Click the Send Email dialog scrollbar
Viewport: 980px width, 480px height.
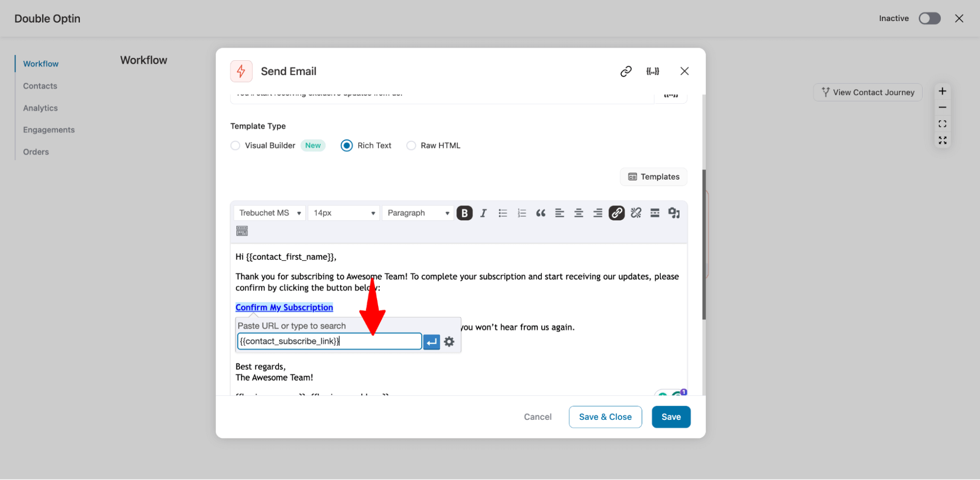704,245
